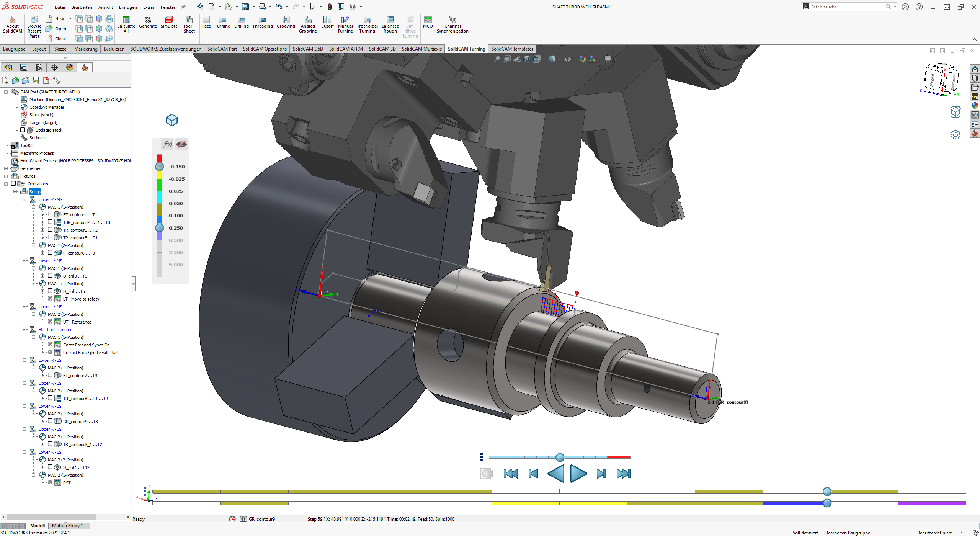The width and height of the screenshot is (980, 536).
Task: Check the GR_contour9 ...T8 operation box
Action: (50, 421)
